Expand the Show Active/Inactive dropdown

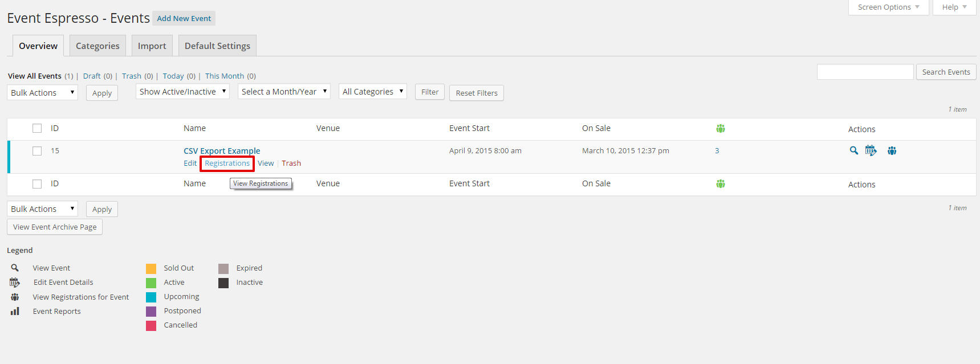click(x=182, y=91)
